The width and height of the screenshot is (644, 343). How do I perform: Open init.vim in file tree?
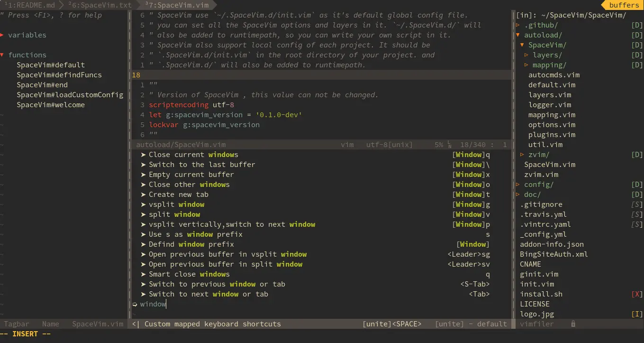point(537,284)
